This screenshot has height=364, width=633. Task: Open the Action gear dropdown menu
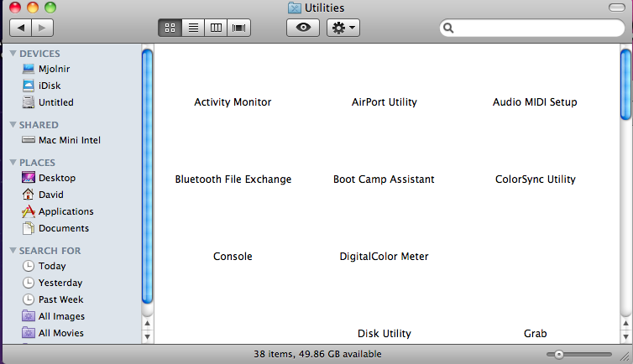tap(343, 28)
